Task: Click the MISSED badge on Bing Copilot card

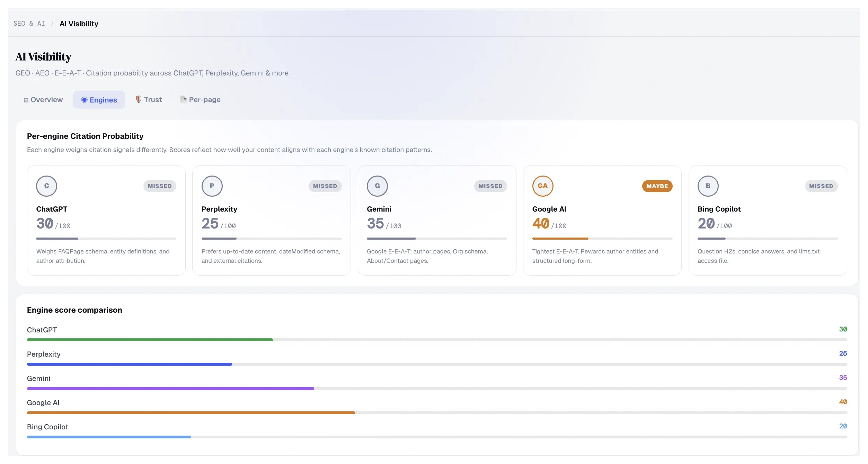Action: coord(821,186)
